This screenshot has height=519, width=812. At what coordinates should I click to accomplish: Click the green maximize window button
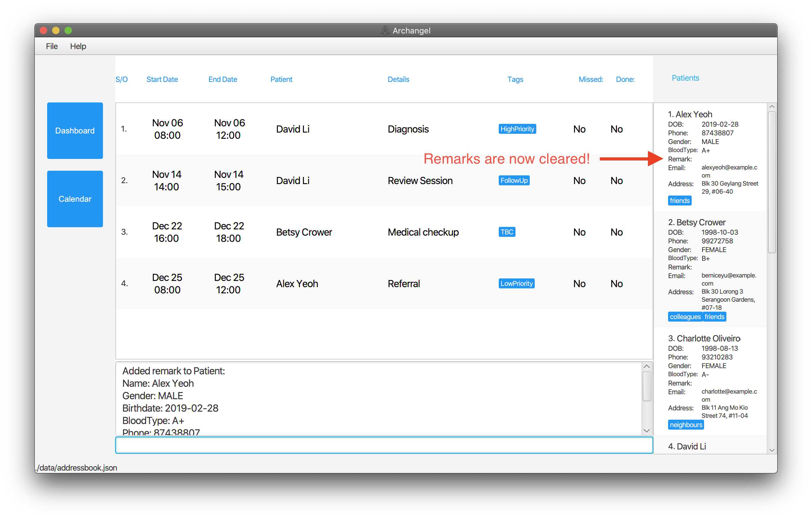tap(68, 30)
